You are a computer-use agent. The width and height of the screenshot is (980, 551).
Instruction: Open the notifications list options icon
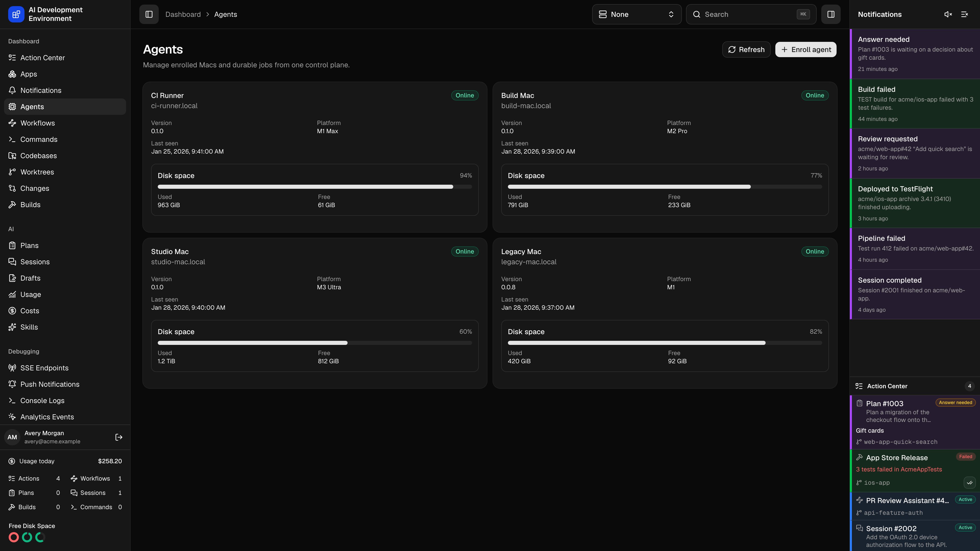(964, 14)
